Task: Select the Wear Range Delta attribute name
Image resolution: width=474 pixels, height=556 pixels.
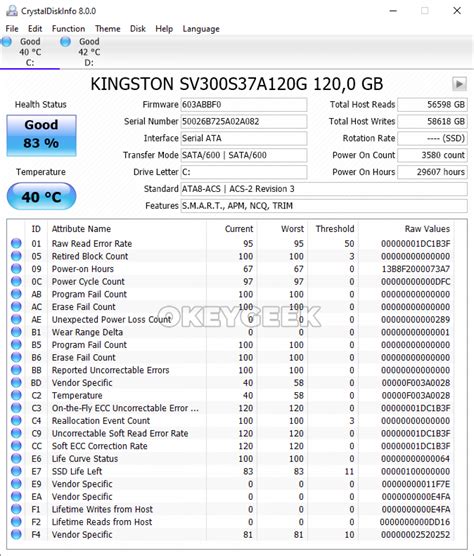Action: [87, 332]
